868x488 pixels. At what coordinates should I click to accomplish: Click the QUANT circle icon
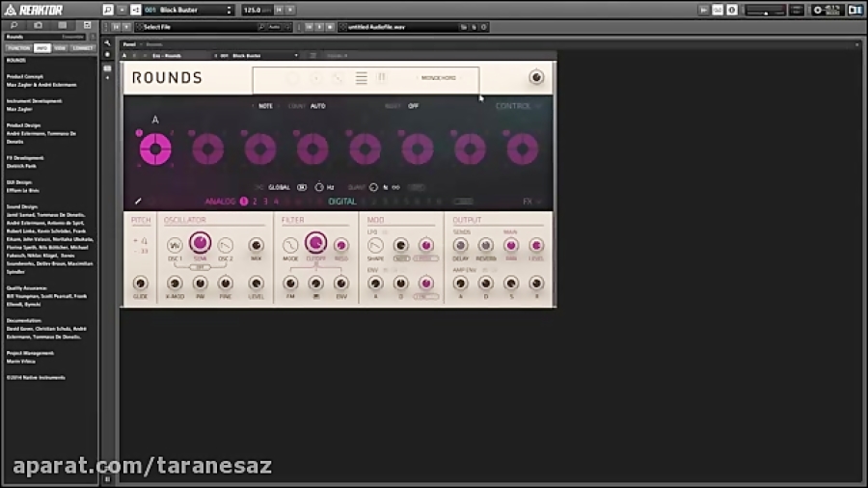373,187
